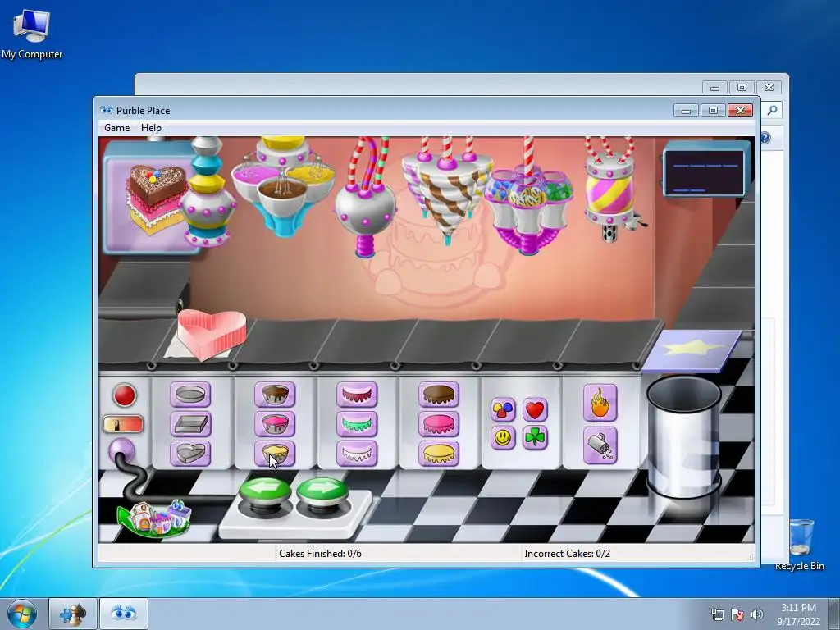Pick the red dripping icing layer
The image size is (840, 630).
(x=357, y=395)
